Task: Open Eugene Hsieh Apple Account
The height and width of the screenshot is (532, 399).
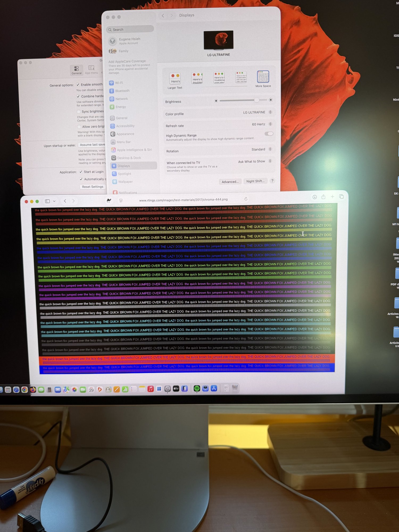Action: pyautogui.click(x=125, y=41)
